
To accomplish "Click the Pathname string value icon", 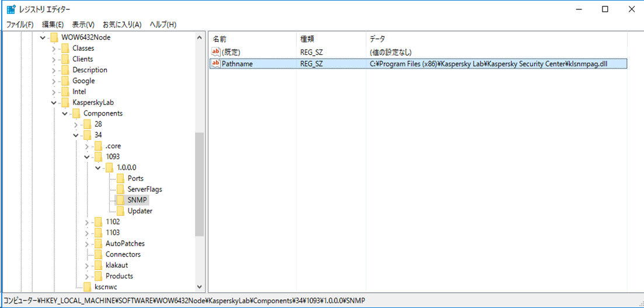I will [216, 64].
